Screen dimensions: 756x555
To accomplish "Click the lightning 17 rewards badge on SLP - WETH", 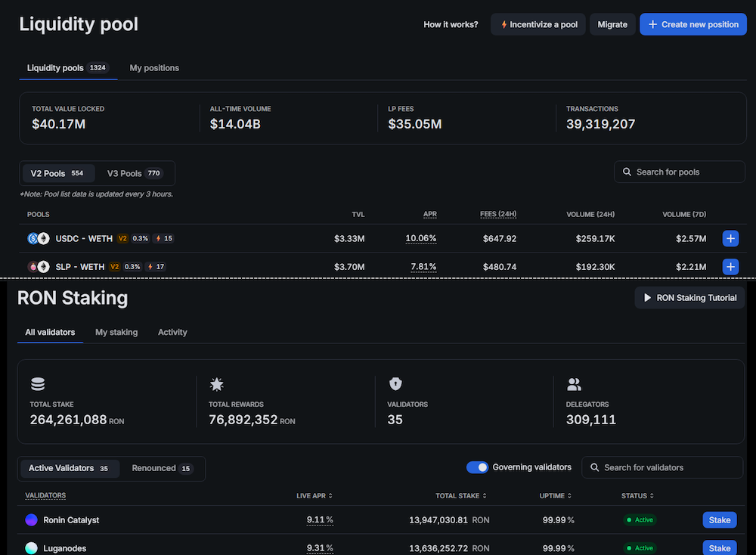I will tap(156, 267).
